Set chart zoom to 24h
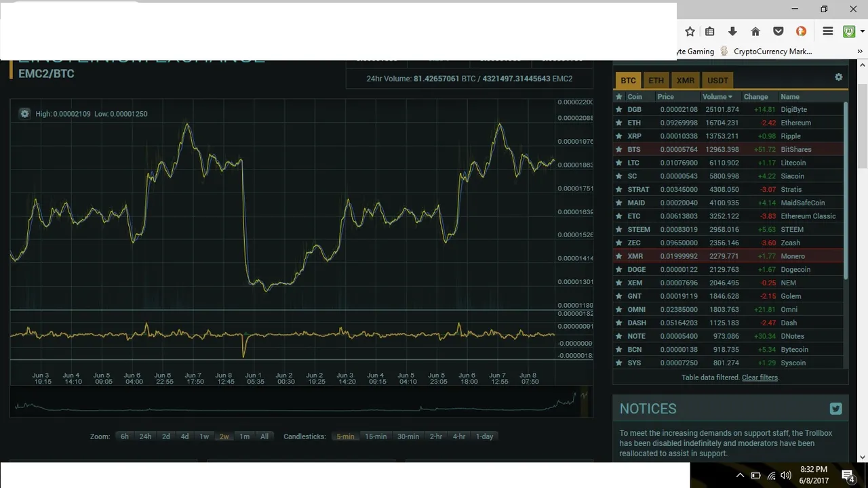Screen dimensions: 868x488 point(145,436)
